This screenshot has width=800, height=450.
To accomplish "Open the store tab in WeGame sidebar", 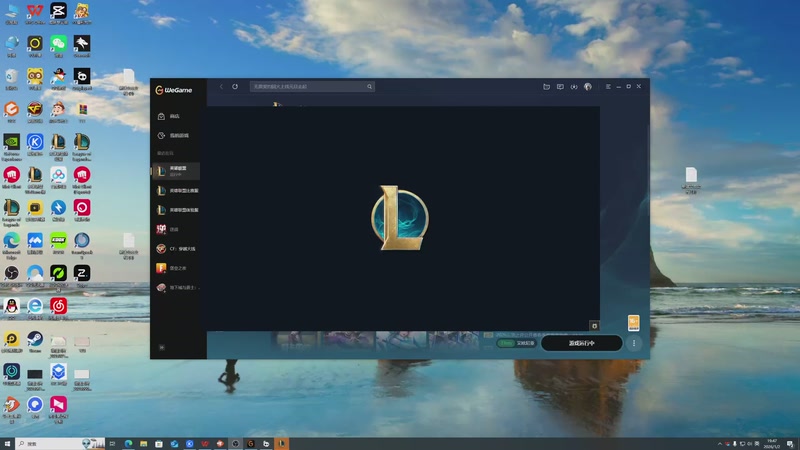I will 169,116.
